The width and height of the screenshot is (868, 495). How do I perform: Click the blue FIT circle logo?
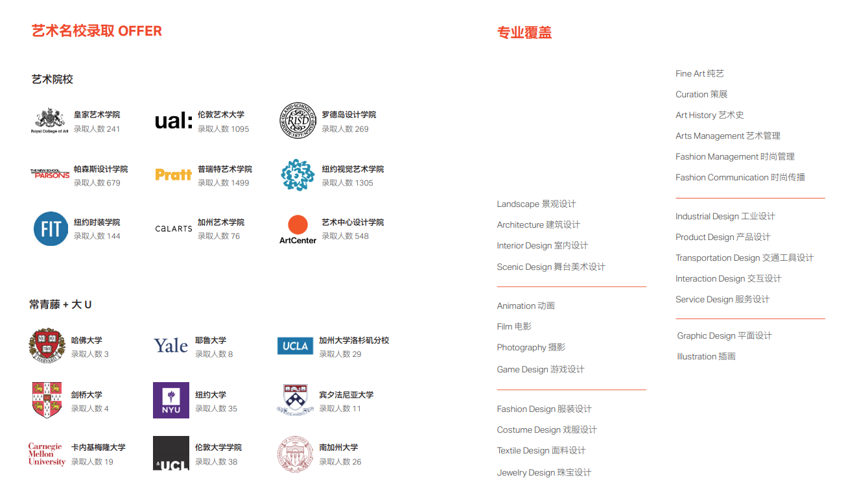(x=51, y=228)
